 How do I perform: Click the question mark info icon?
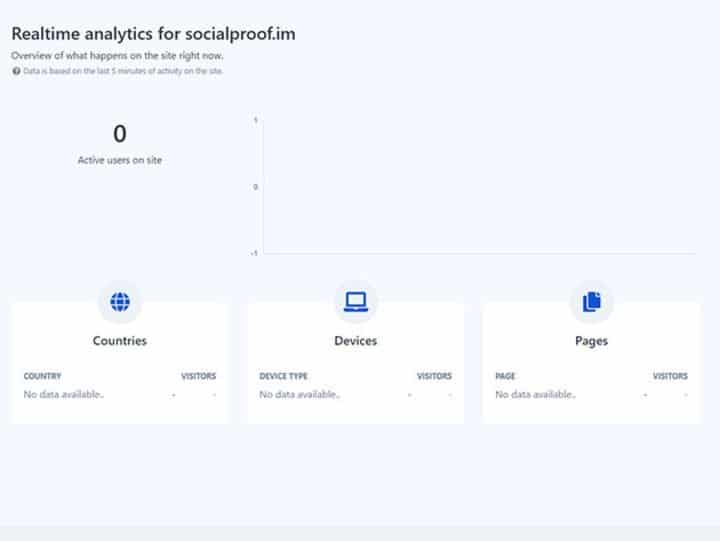[x=16, y=72]
